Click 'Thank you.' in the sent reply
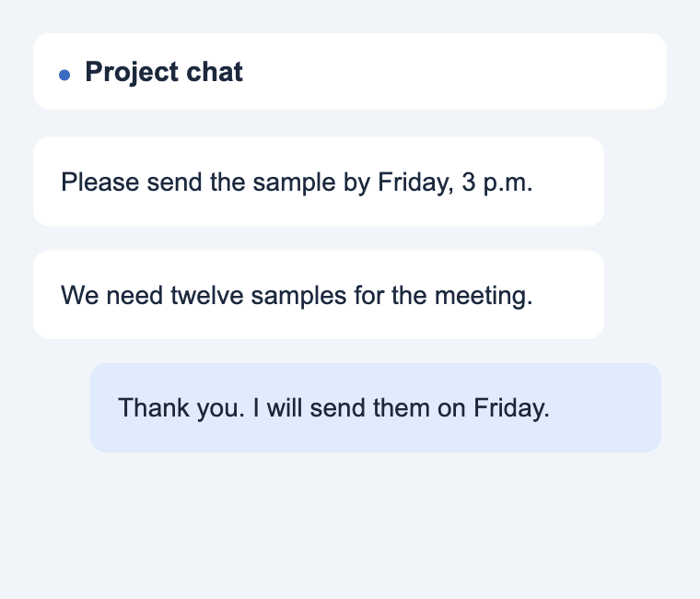 181,408
